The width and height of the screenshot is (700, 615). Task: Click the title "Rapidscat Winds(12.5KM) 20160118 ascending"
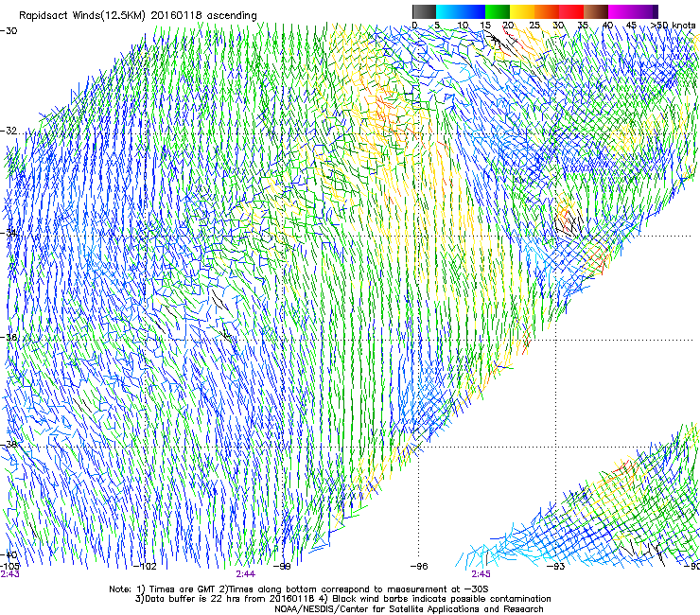tap(138, 16)
